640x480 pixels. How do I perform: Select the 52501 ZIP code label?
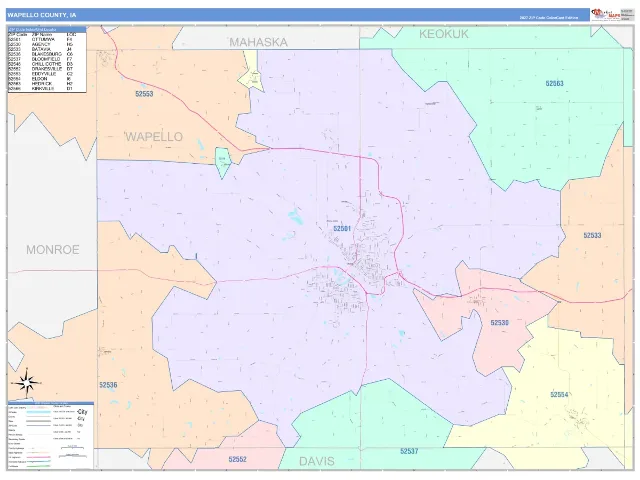click(342, 229)
